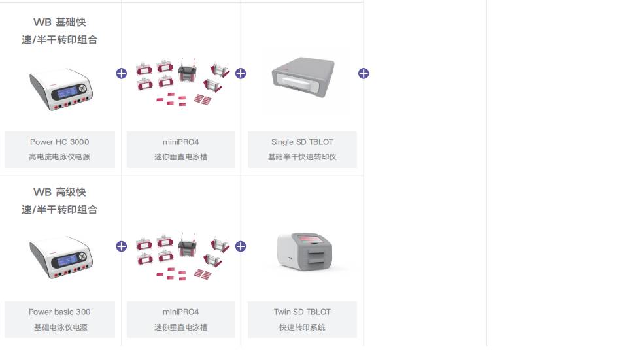Click the WB 高级快速/半干转印组合 heading
627x364 pixels.
click(x=59, y=201)
